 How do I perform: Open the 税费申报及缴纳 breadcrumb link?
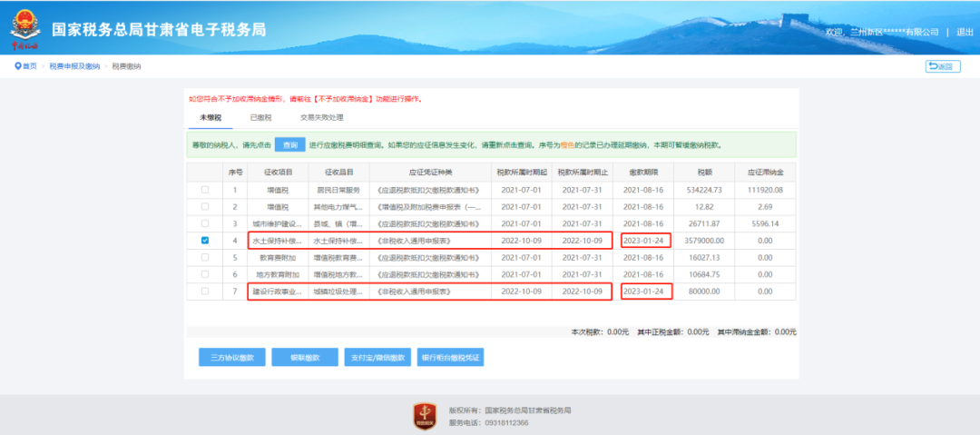click(x=74, y=66)
